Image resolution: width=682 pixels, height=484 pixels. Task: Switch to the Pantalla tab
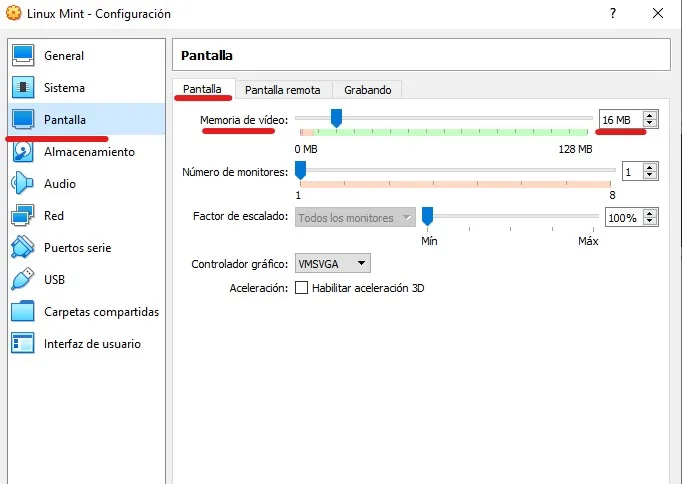pyautogui.click(x=204, y=89)
